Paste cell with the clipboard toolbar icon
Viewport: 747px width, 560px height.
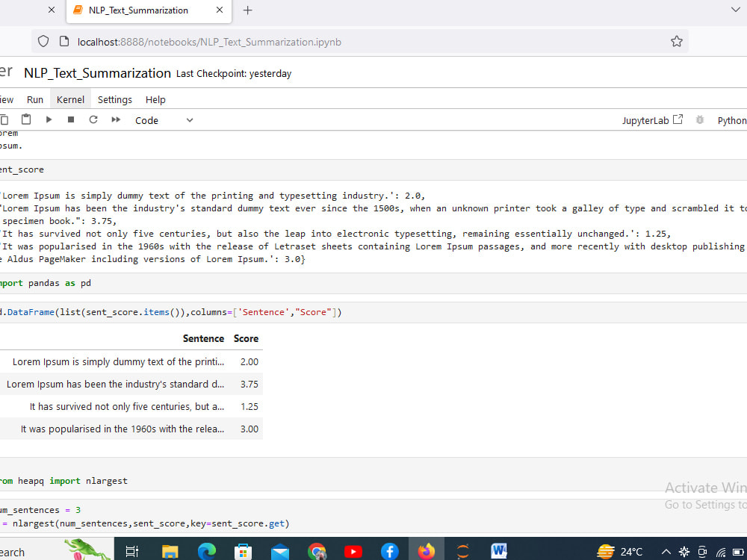click(x=26, y=119)
